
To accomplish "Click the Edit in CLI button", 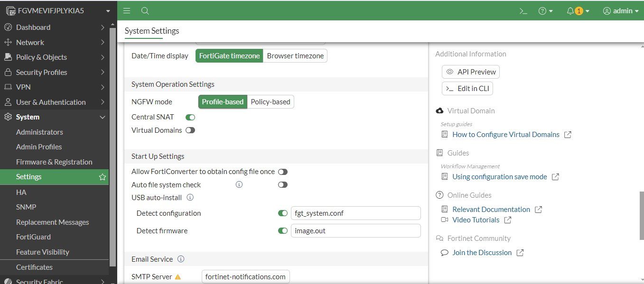I will (467, 88).
